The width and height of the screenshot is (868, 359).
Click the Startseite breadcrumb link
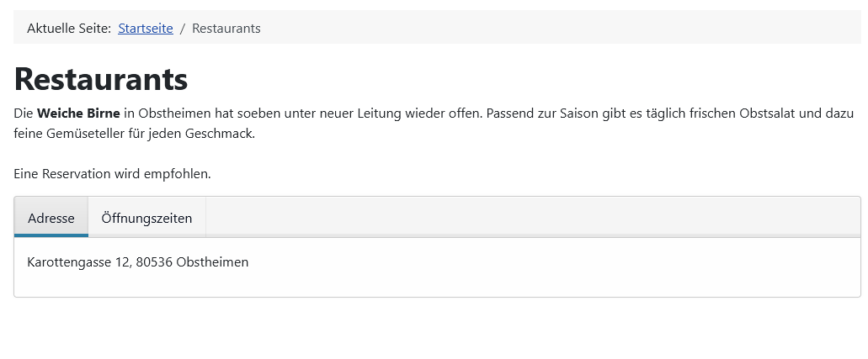pyautogui.click(x=145, y=29)
